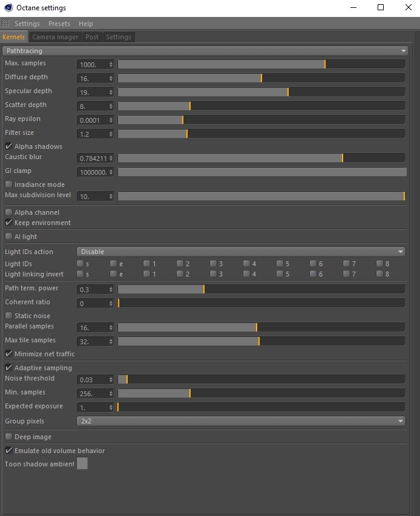Image resolution: width=420 pixels, height=516 pixels.
Task: Click the Caustic blur slider bar
Action: (261, 158)
